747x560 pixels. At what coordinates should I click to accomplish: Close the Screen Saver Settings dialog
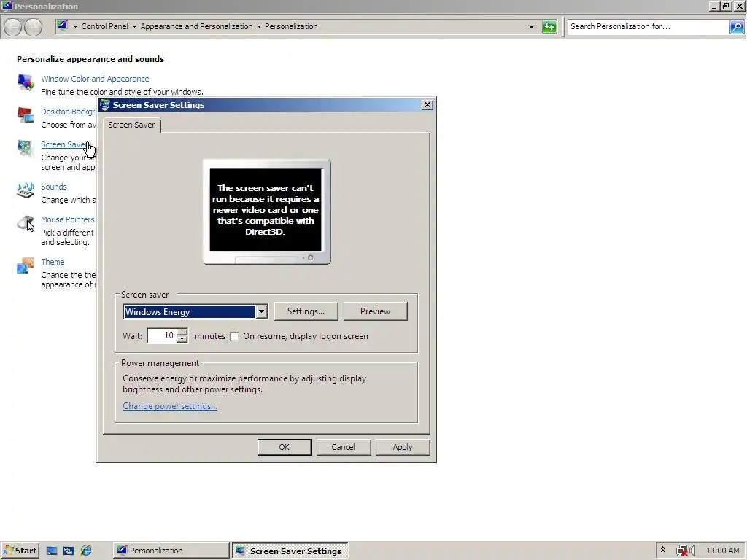427,105
